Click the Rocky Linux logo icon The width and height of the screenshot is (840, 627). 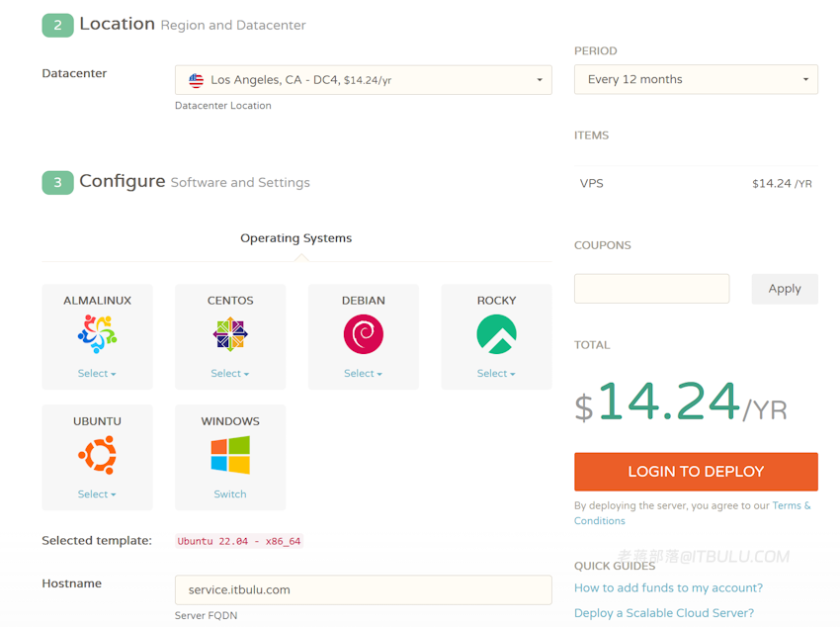click(497, 334)
